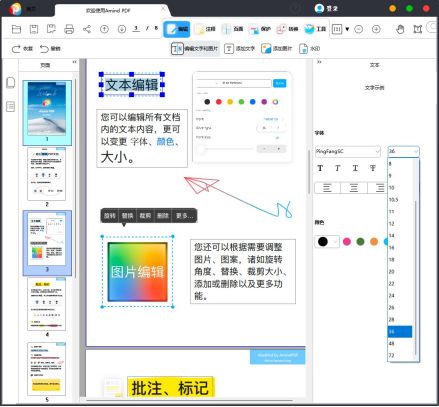Open the text color dropdown with black swatch
Image resolution: width=439 pixels, height=407 pixels.
click(327, 241)
